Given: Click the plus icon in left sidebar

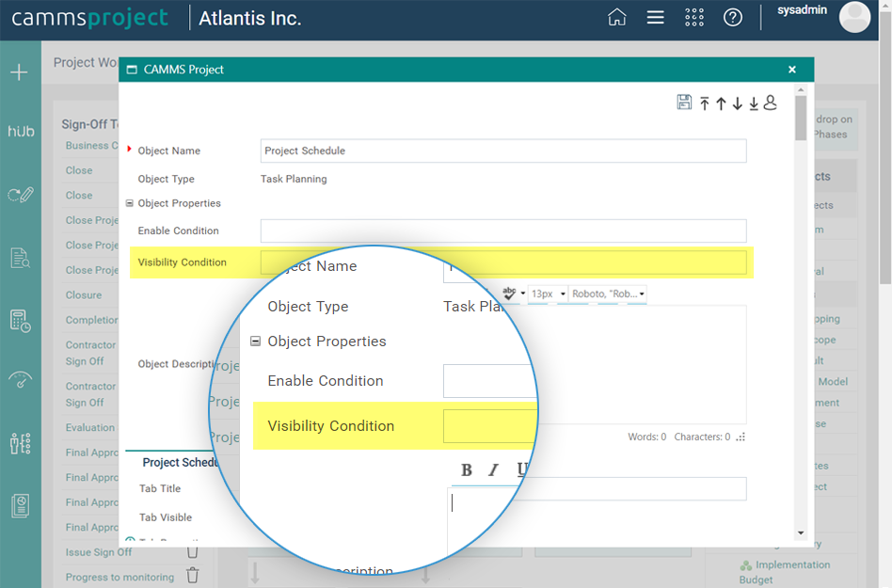Looking at the screenshot, I should [20, 72].
